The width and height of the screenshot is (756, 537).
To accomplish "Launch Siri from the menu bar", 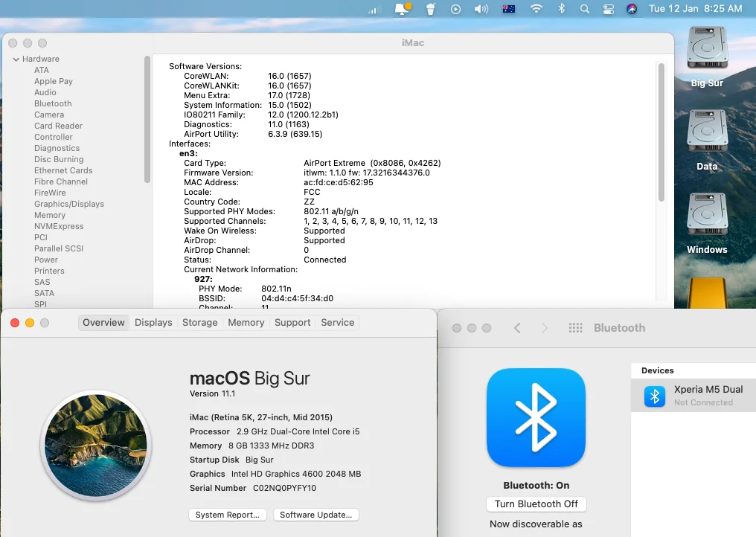I will tap(632, 9).
